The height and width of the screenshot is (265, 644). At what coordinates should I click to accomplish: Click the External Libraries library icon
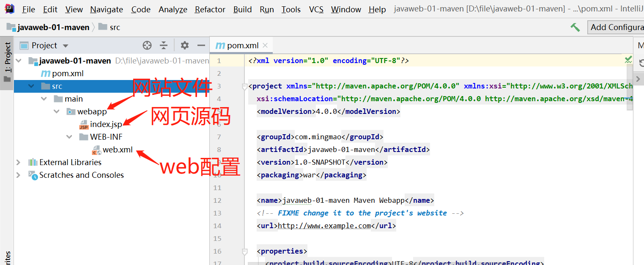pyautogui.click(x=33, y=163)
